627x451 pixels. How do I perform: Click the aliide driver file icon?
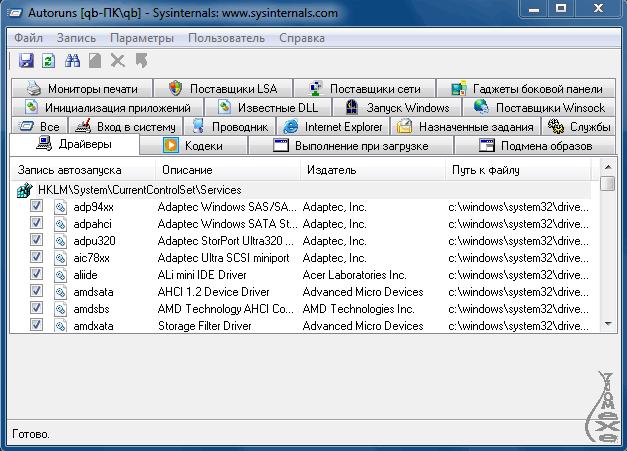[60, 275]
